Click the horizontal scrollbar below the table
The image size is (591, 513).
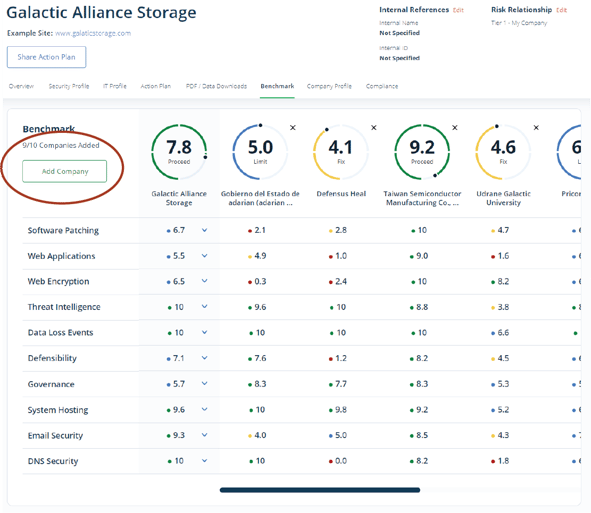[x=320, y=490]
